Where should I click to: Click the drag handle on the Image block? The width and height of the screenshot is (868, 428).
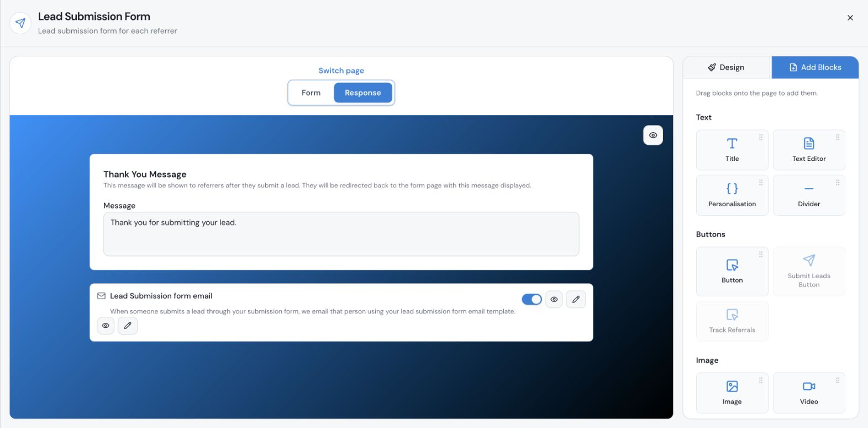coord(761,380)
